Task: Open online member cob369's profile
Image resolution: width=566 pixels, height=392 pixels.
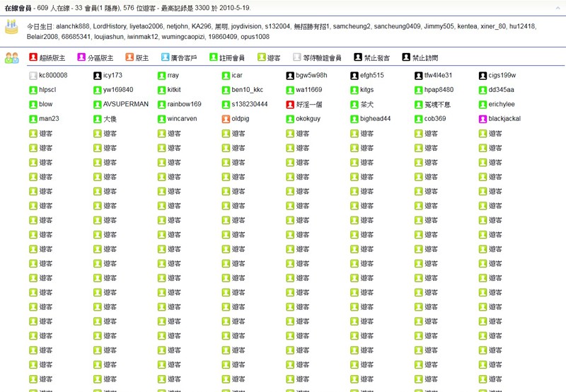Action: pyautogui.click(x=435, y=118)
